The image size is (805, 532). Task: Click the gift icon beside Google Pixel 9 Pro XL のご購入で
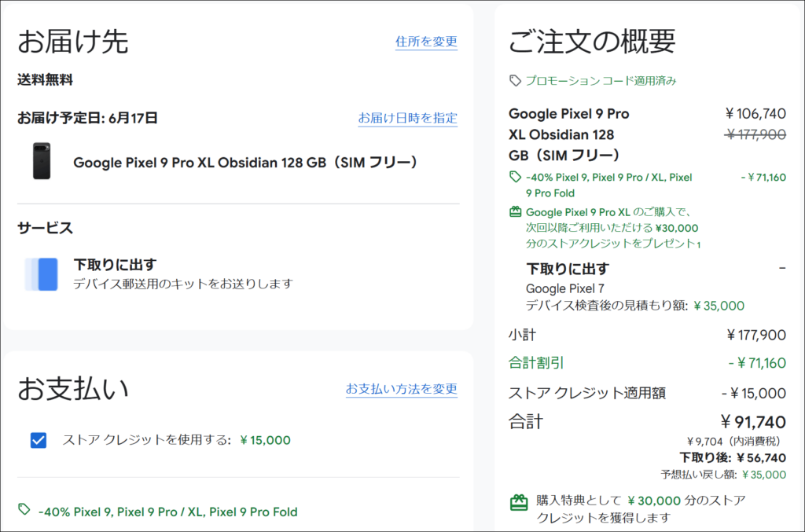(x=515, y=211)
